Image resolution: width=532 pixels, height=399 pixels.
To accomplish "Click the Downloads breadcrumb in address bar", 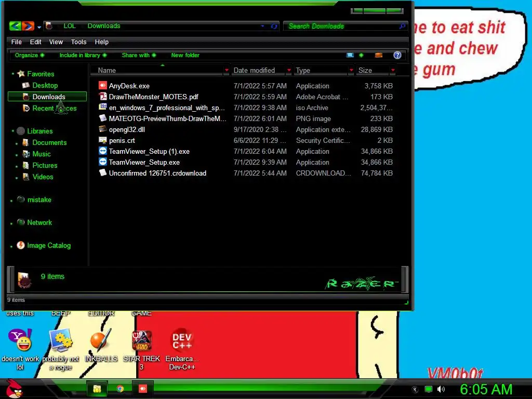I will pyautogui.click(x=104, y=26).
